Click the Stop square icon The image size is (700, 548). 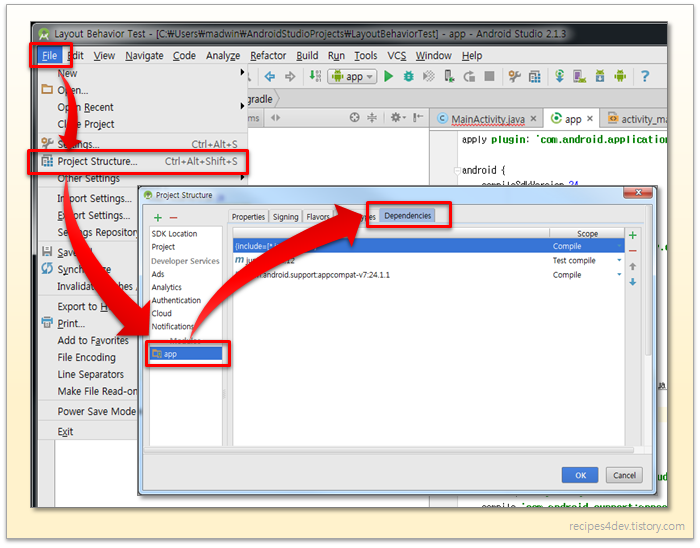tap(490, 76)
